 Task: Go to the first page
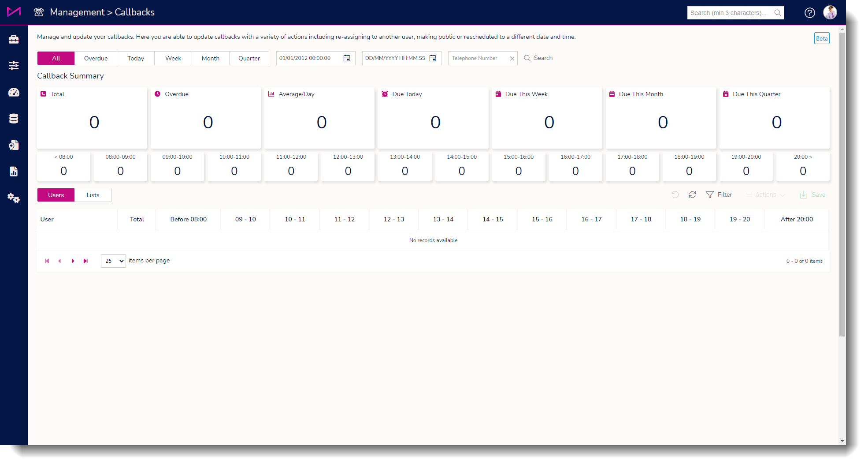[x=47, y=261]
